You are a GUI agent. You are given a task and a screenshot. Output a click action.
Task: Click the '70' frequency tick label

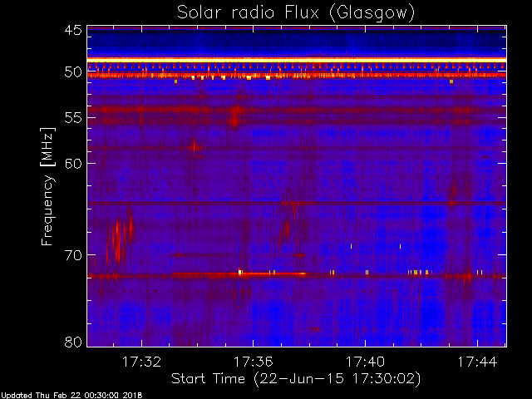coord(74,255)
